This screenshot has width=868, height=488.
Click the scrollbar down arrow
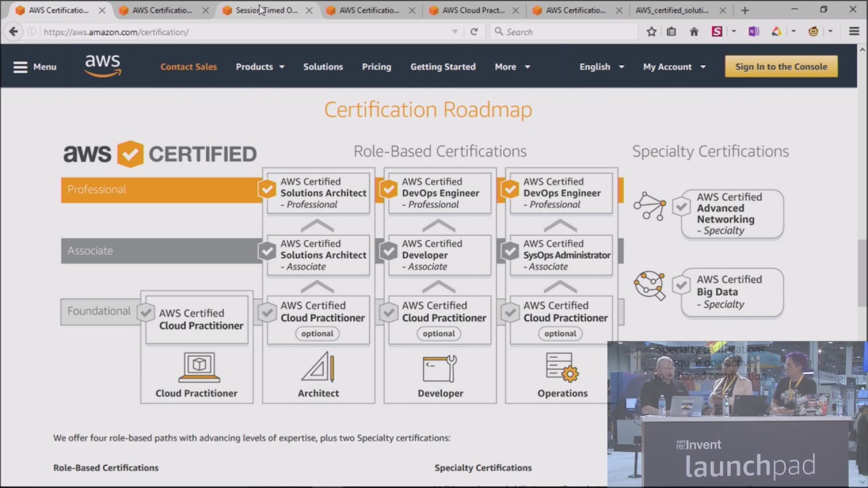[x=863, y=483]
